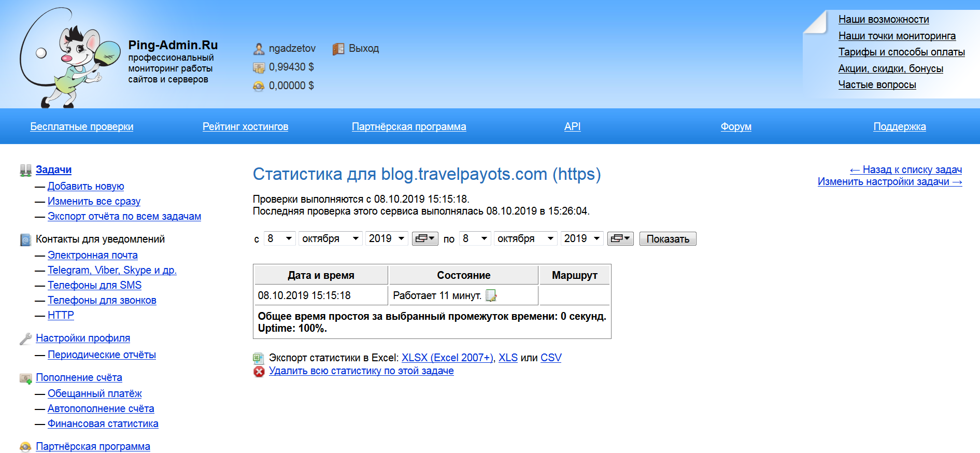Open the Наши точки мониторинга link
The width and height of the screenshot is (980, 453).
tap(897, 36)
